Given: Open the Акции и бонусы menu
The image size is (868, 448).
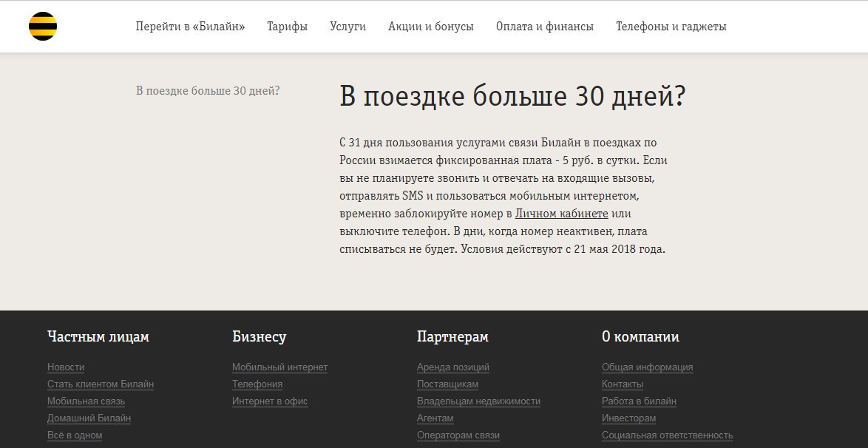Looking at the screenshot, I should 431,27.
